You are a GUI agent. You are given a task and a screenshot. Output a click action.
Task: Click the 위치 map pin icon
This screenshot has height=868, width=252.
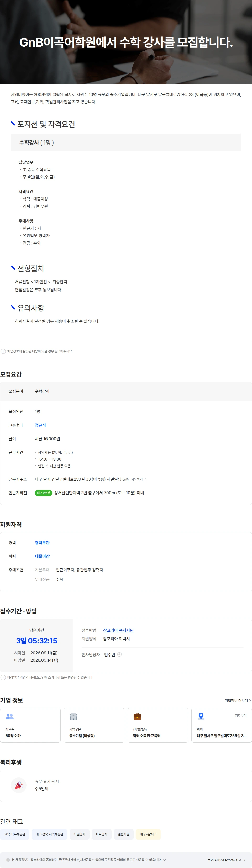point(201,716)
